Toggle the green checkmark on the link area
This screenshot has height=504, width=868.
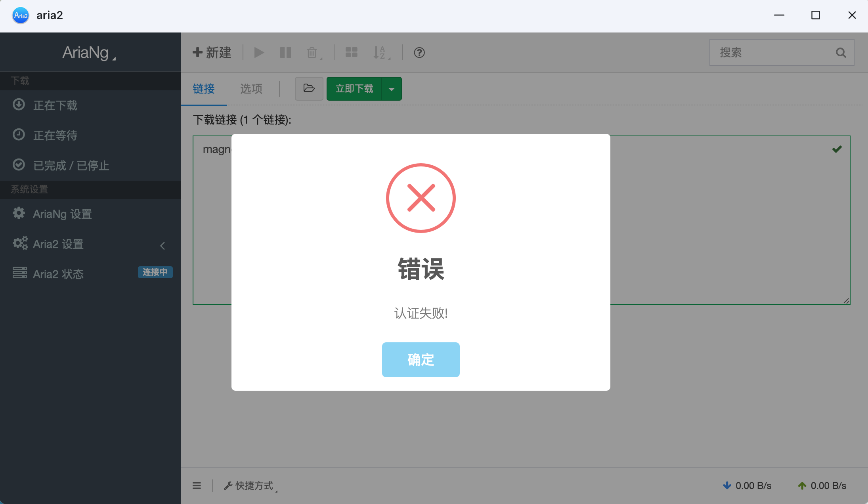point(837,149)
